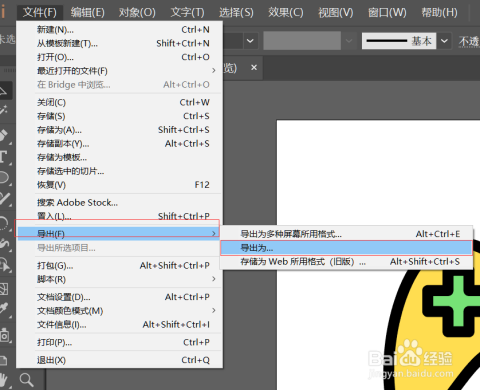Choose 恢复(V) menu entry
This screenshot has height=390, width=480.
pos(119,185)
